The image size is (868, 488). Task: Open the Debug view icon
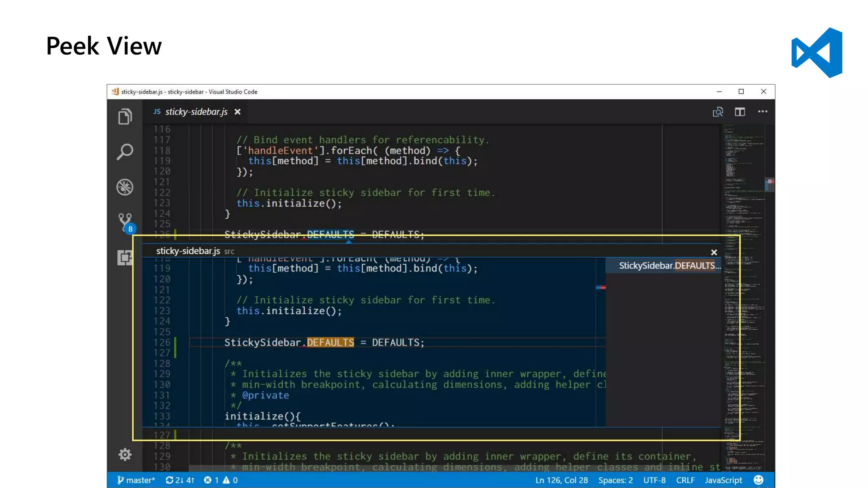coord(125,187)
